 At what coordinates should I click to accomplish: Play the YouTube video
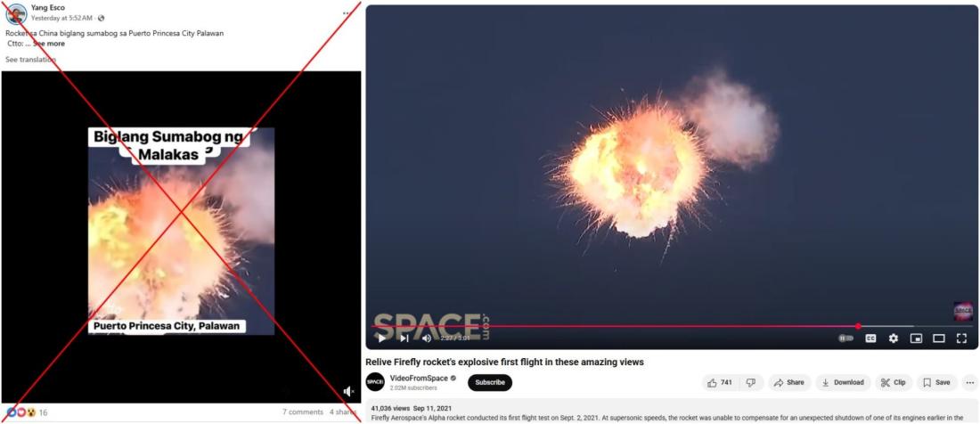tap(381, 338)
